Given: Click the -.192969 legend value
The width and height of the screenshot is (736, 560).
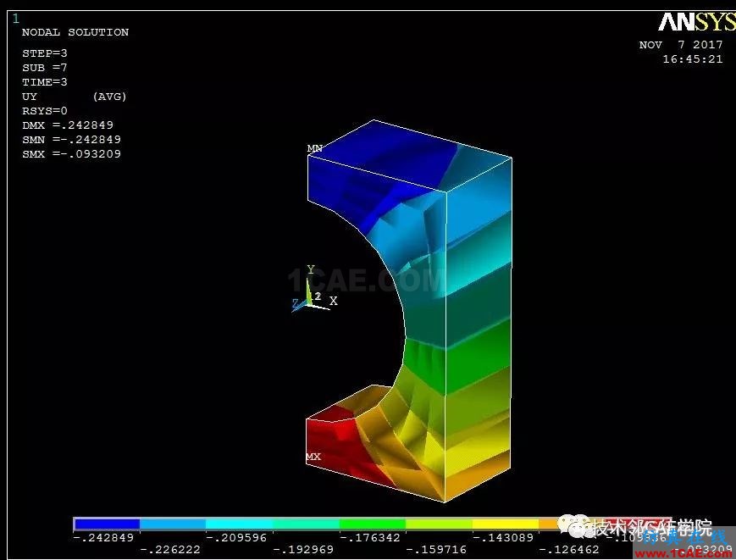Looking at the screenshot, I should (x=303, y=550).
